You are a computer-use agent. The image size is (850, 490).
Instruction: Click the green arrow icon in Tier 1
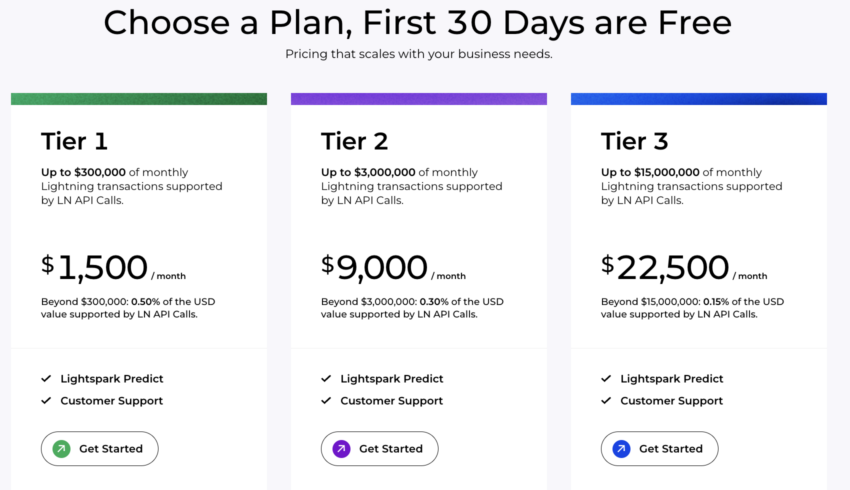coord(62,449)
